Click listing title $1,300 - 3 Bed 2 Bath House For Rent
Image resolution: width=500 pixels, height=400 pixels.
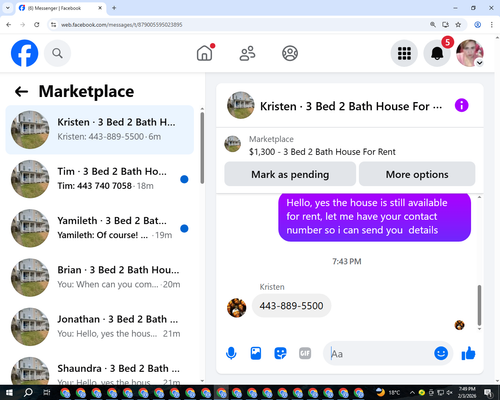(322, 152)
